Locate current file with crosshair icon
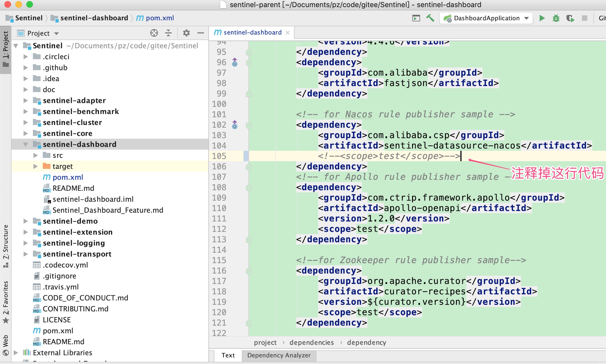The width and height of the screenshot is (606, 364). pos(154,33)
